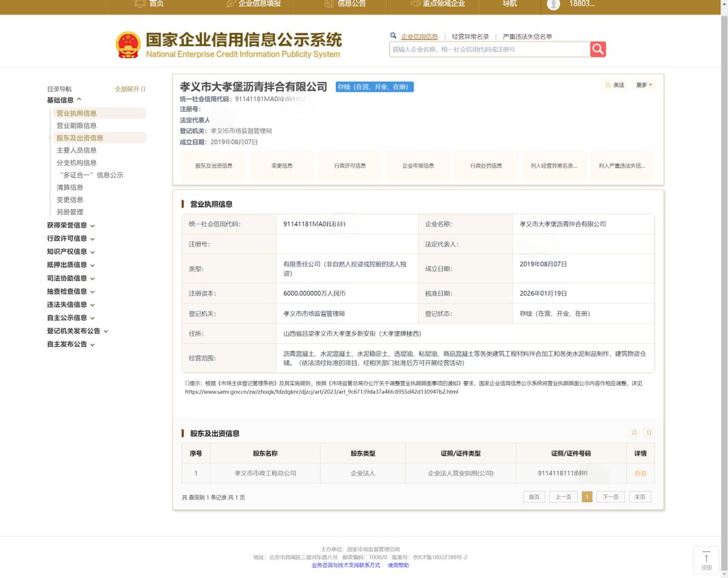
Task: Expand the 抽查检查信息 section
Action: [x=71, y=291]
